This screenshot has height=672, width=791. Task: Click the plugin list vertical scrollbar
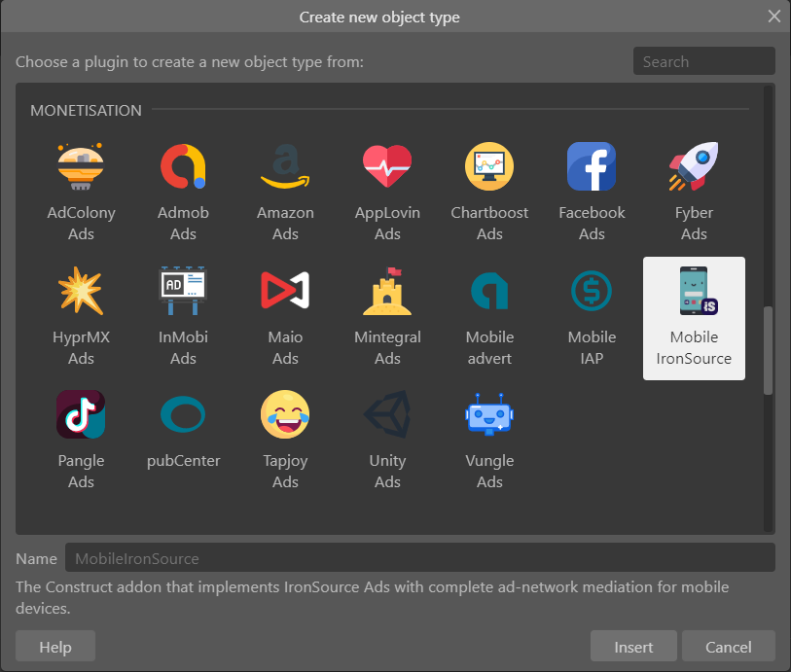click(x=768, y=350)
